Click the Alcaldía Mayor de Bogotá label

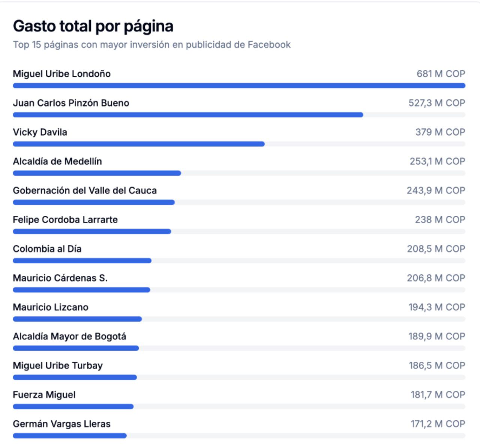click(x=69, y=337)
